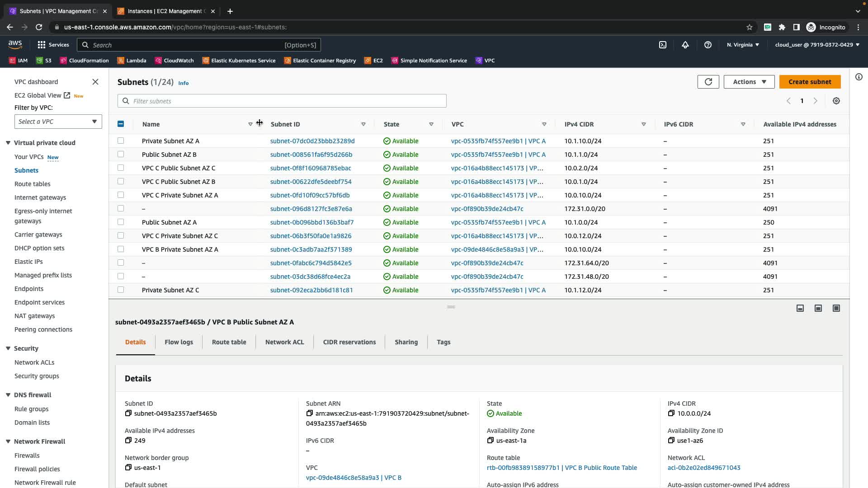
Task: Check the Public Subnet AZ B row
Action: (121, 154)
